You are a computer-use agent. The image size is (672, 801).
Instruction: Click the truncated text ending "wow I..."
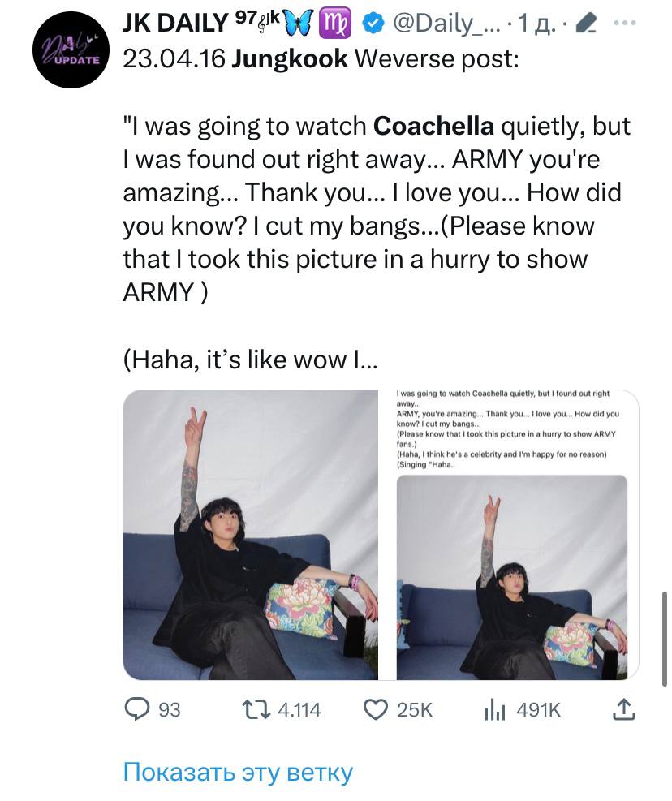250,360
